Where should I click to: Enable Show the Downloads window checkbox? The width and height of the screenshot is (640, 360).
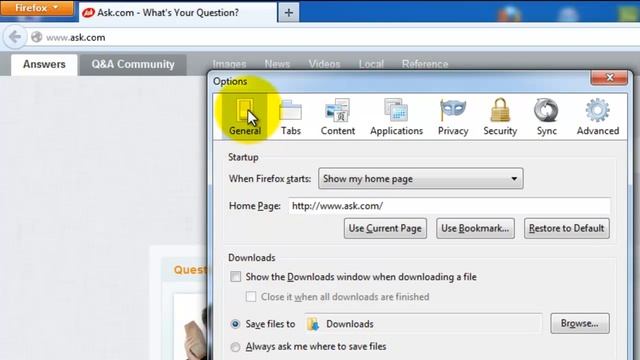[236, 277]
